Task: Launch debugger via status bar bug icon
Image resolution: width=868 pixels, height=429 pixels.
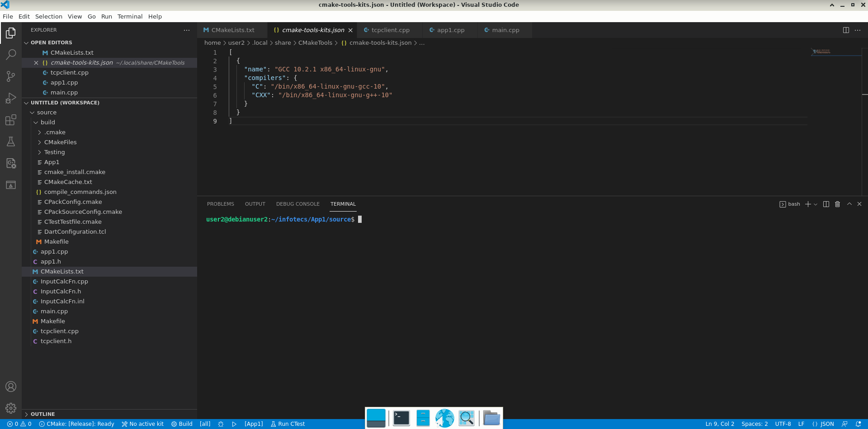Action: pos(221,424)
